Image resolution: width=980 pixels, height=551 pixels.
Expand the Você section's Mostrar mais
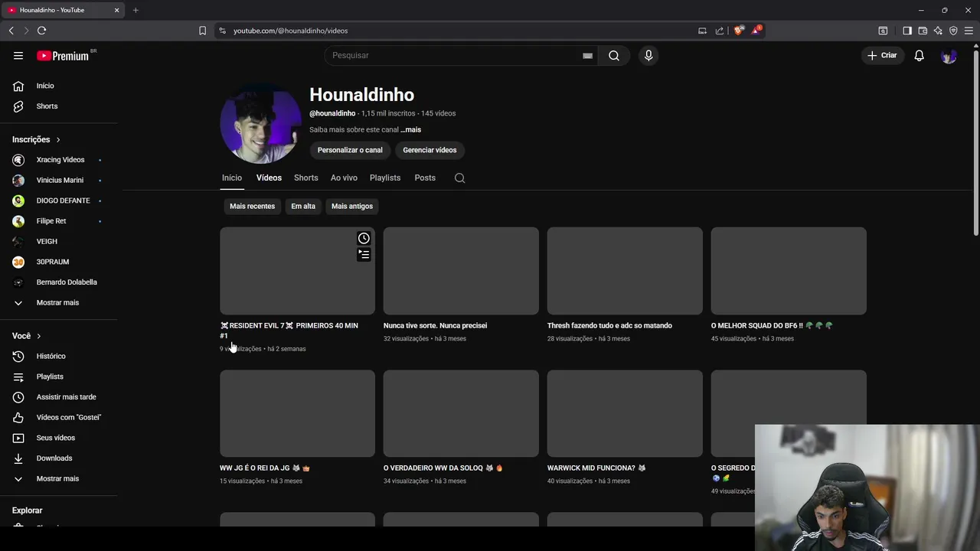(x=18, y=479)
